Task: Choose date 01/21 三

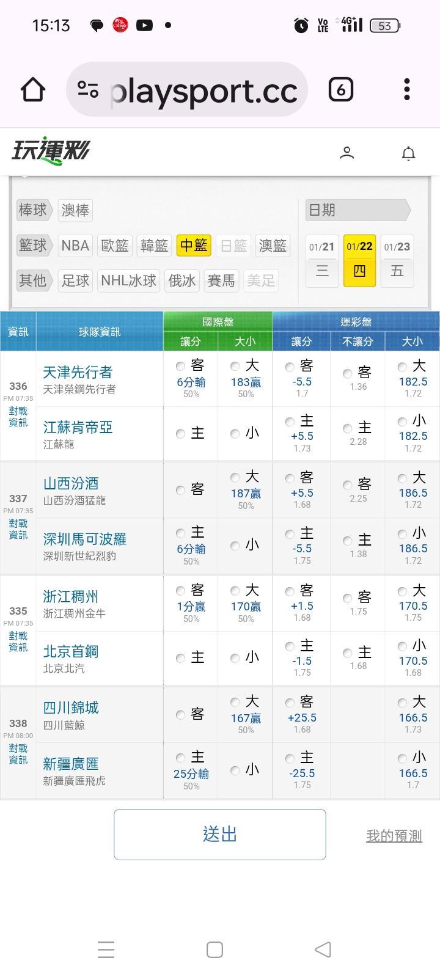Action: [322, 261]
